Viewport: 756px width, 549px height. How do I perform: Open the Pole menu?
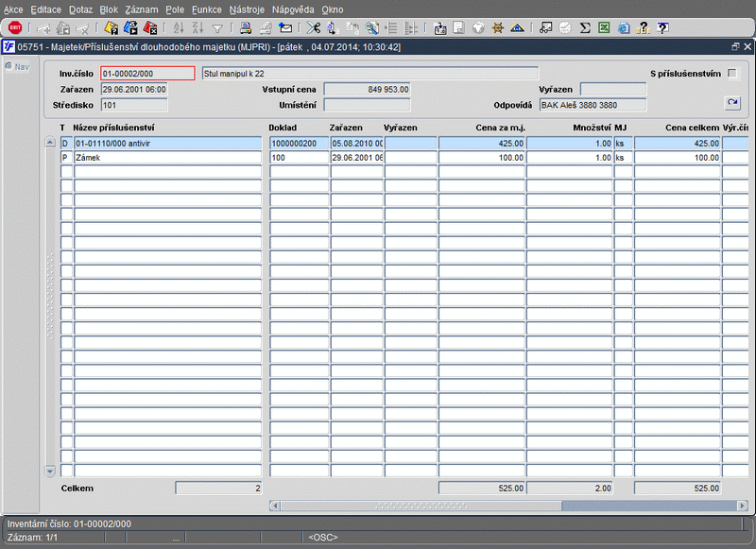pos(175,9)
